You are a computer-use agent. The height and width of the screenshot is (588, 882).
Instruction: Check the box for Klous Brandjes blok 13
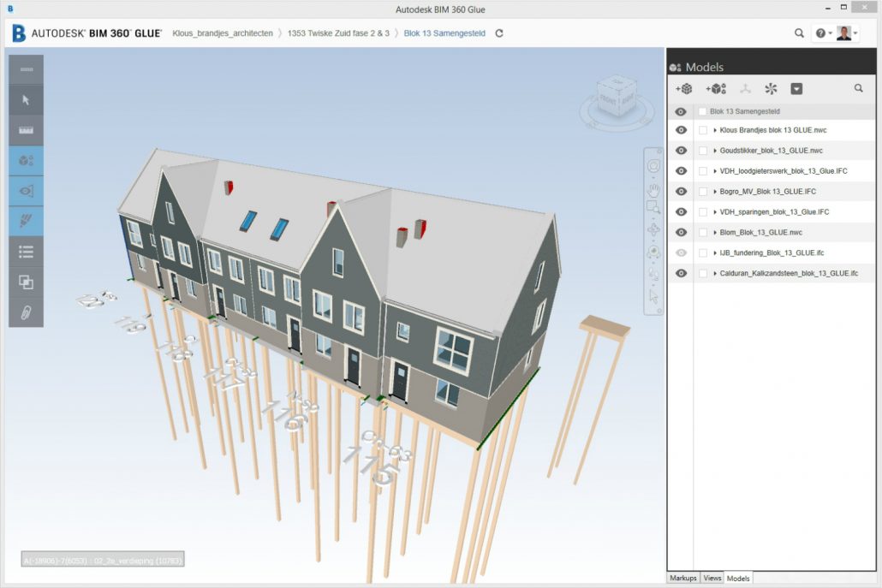[702, 130]
